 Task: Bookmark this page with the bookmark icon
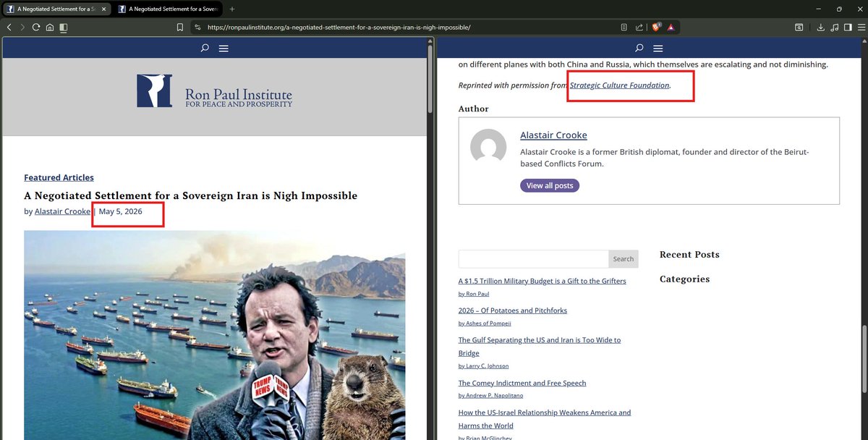[180, 27]
